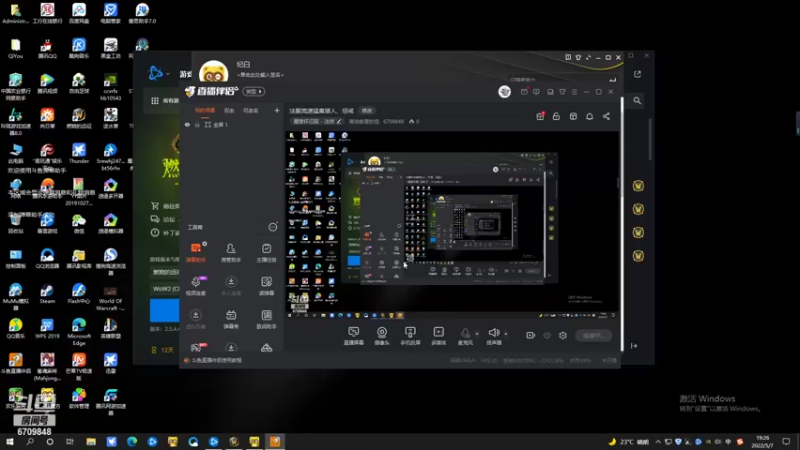This screenshot has width=800, height=450.
Task: Open the gift box icon with red dot
Action: tap(540, 116)
